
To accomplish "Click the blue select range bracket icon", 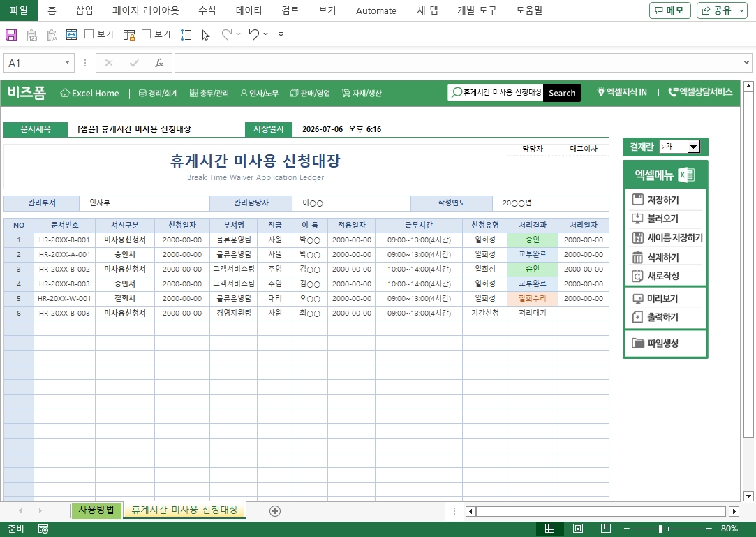I will 186,35.
